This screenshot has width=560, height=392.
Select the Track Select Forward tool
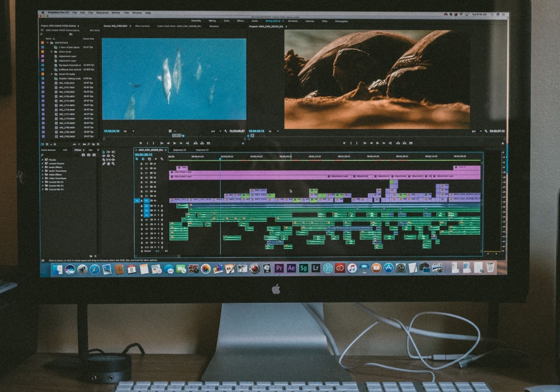(108, 152)
